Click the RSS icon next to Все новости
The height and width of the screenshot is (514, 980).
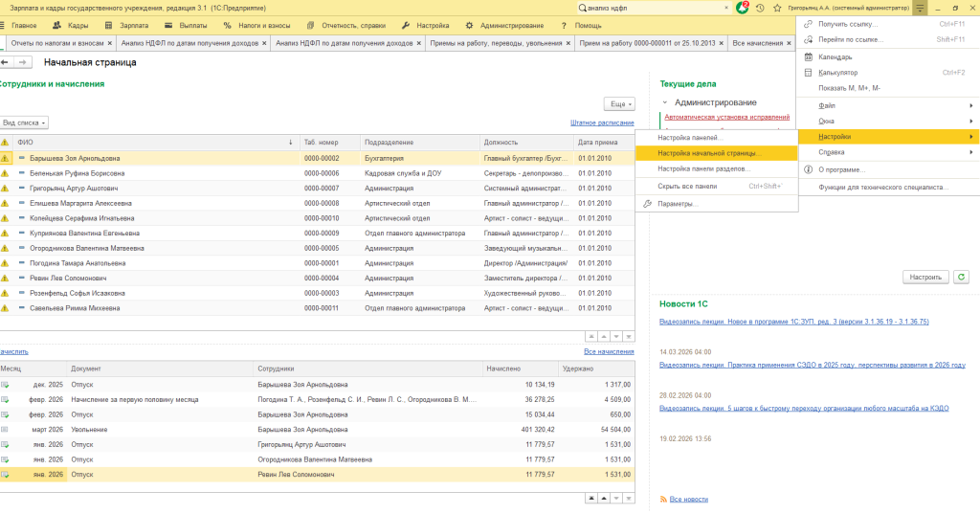click(x=661, y=499)
